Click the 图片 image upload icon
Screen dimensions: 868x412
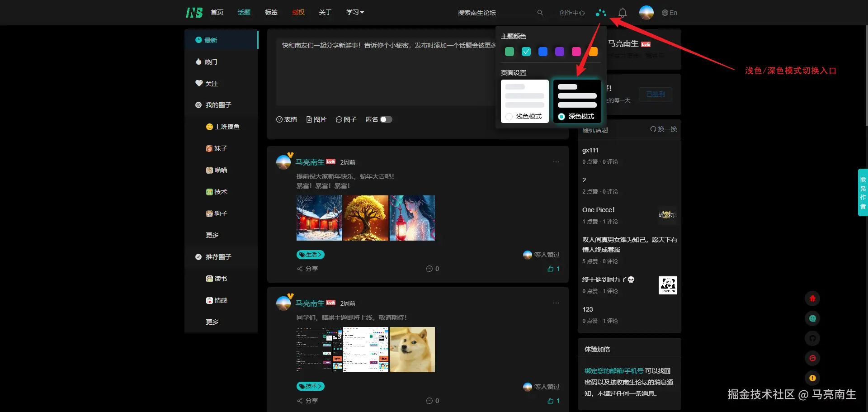point(316,119)
